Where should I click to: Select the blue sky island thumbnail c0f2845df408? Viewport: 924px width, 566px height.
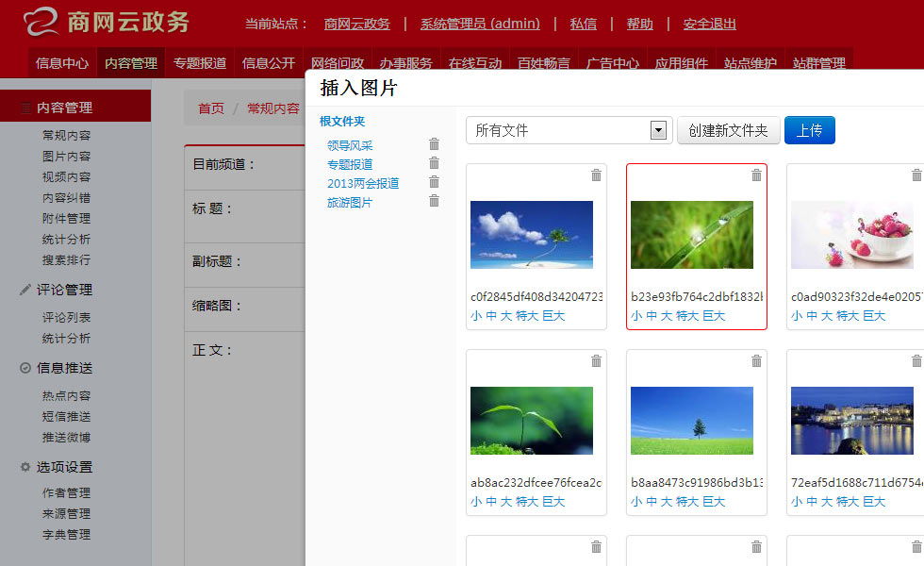point(532,235)
